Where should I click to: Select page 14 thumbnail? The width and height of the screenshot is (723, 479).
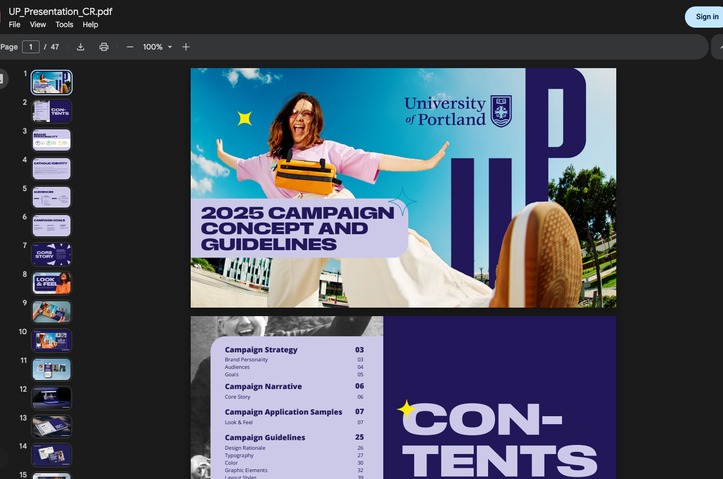(x=52, y=455)
